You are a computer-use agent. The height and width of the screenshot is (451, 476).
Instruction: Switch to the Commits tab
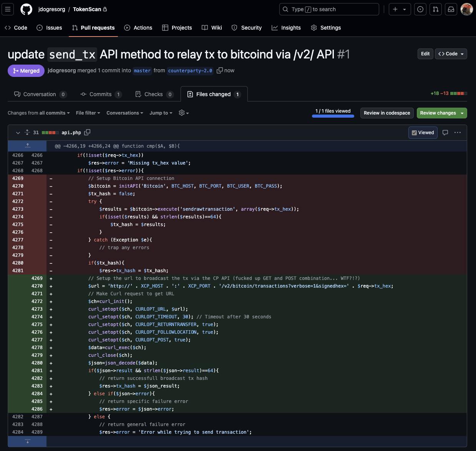[101, 94]
